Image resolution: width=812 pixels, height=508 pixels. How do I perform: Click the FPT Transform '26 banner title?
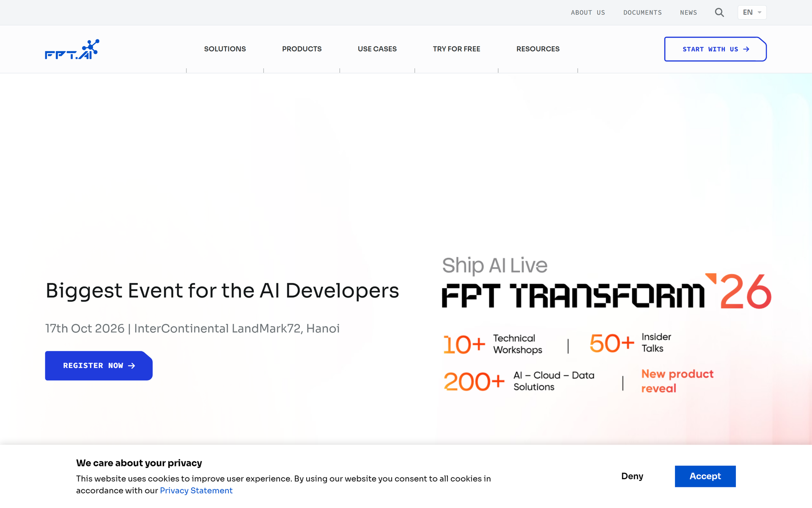(606, 292)
